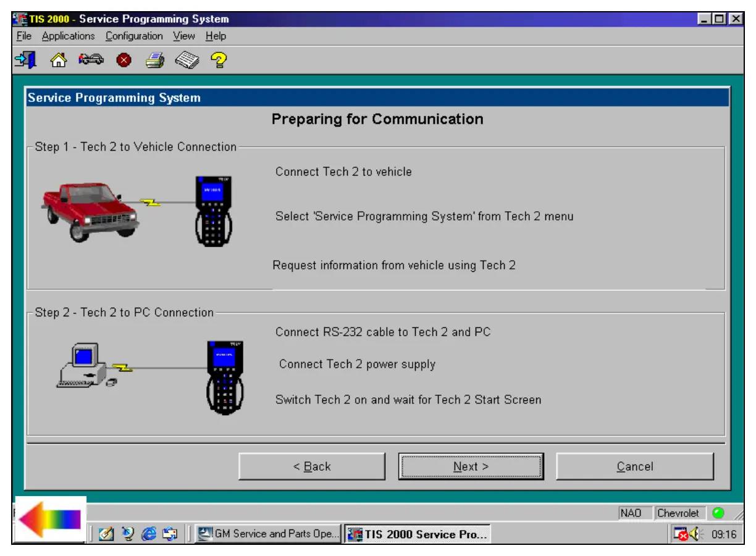
Task: Click the Internet Explorer quick launch icon
Action: pyautogui.click(x=149, y=534)
